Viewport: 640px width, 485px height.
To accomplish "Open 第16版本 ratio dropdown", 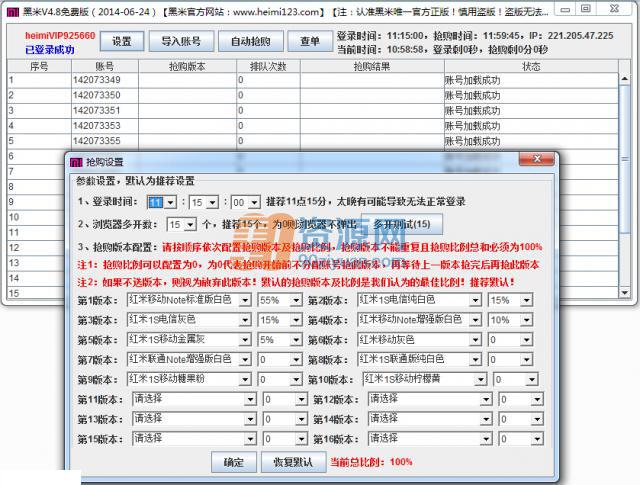I will tap(521, 439).
